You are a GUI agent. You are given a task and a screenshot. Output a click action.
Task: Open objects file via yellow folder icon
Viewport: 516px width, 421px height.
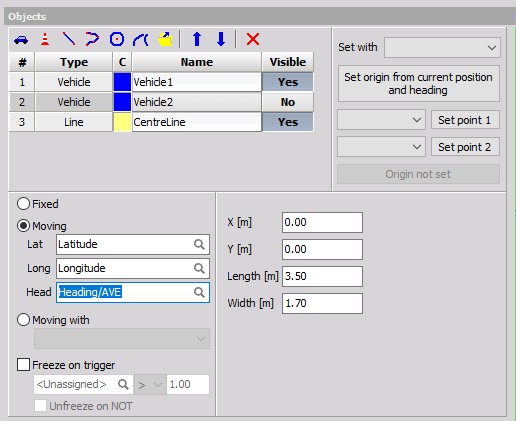point(165,39)
